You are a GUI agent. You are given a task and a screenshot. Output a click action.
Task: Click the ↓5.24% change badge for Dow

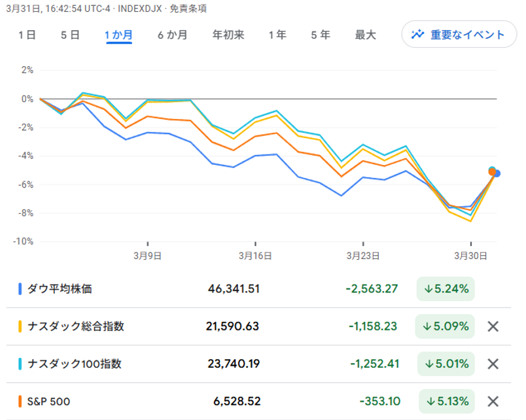[446, 289]
